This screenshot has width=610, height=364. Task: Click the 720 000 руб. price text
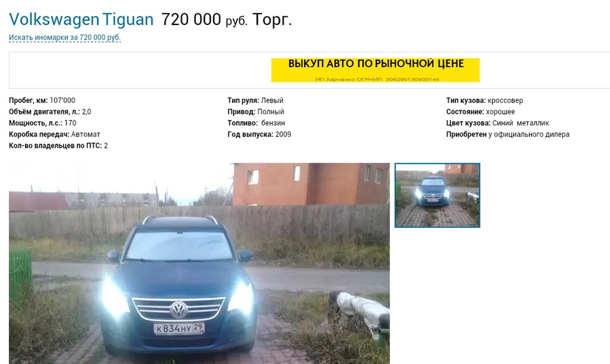(x=204, y=20)
